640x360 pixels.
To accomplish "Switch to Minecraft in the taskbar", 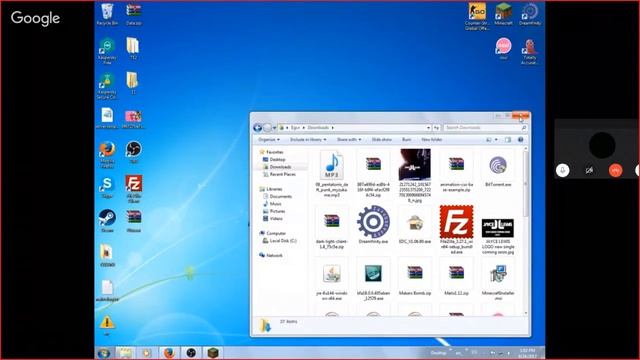I will [x=213, y=353].
